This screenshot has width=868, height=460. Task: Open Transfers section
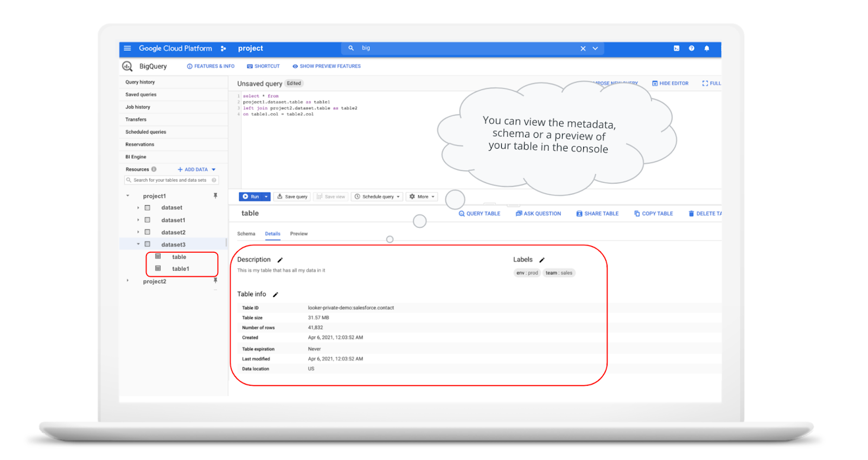tap(136, 119)
